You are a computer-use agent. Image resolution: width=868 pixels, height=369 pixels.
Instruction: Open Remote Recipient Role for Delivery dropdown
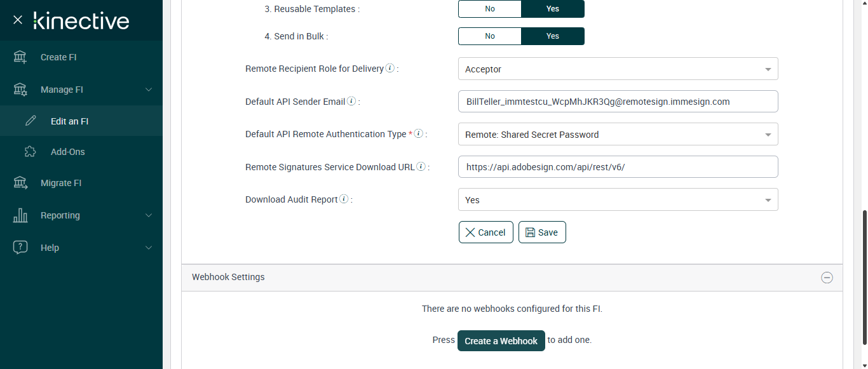point(618,69)
